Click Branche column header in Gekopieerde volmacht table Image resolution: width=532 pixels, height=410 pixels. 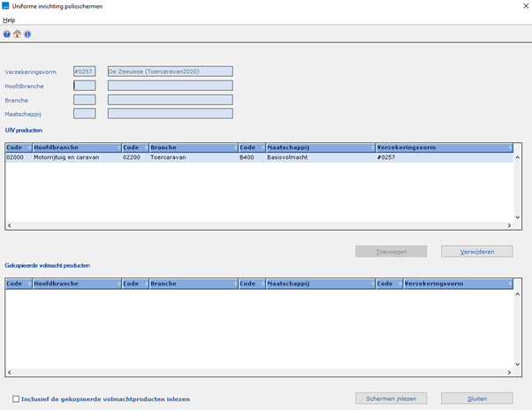click(x=192, y=285)
